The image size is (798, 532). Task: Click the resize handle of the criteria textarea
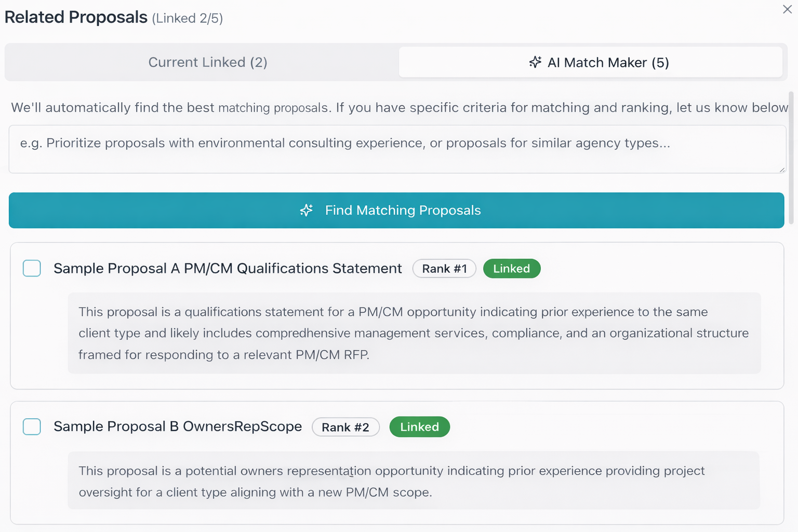(x=782, y=169)
